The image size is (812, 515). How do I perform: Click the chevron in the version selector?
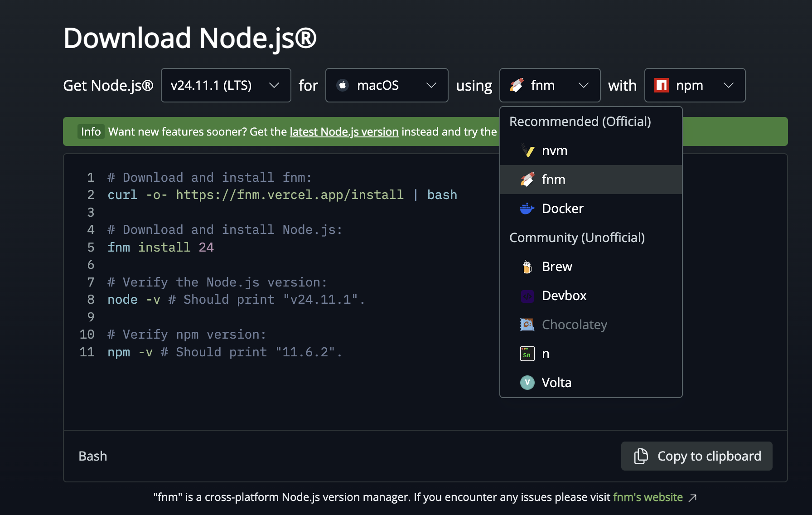[x=274, y=85]
